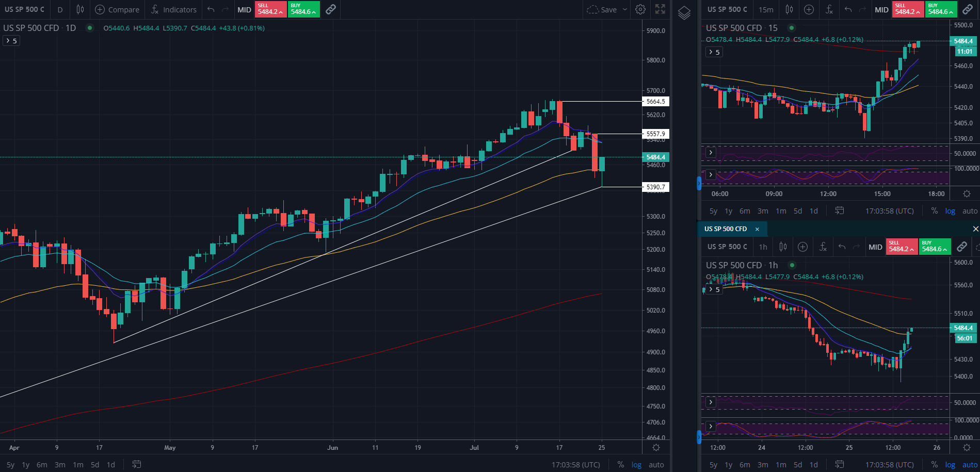Click blue panel handle beside 15m chart
980x472 pixels.
[699, 183]
